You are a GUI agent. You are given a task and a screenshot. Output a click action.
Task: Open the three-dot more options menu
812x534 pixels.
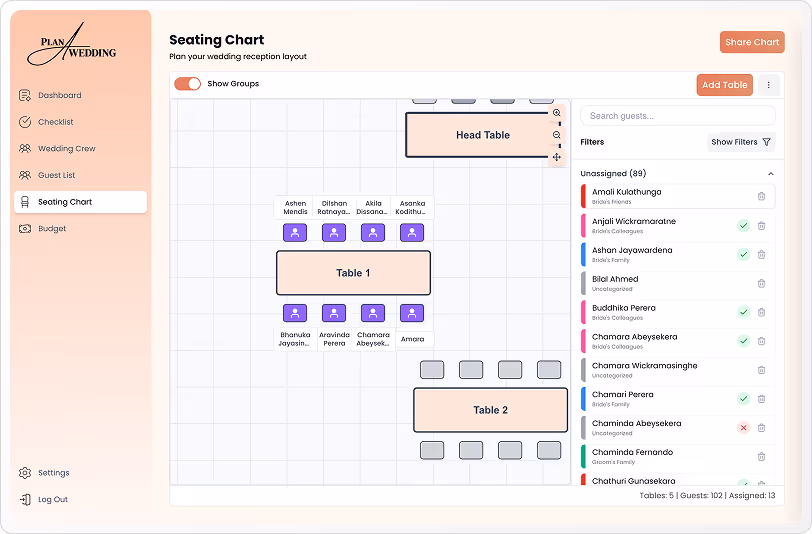(x=768, y=85)
